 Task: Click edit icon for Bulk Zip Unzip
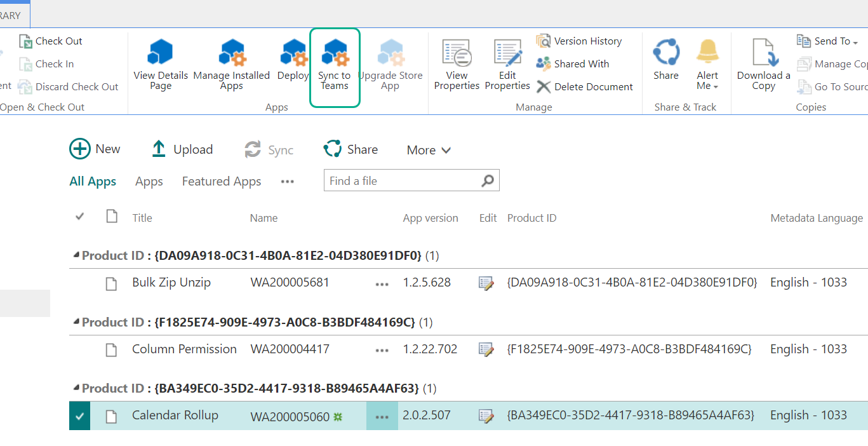click(x=486, y=283)
